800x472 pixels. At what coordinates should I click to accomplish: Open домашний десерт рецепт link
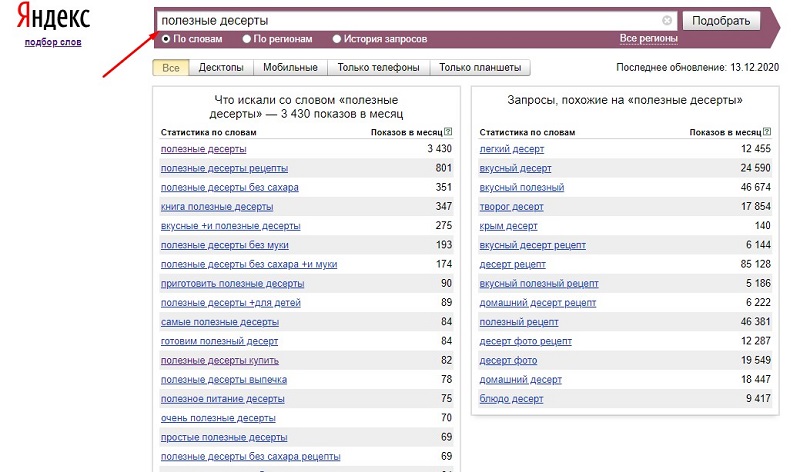(538, 303)
